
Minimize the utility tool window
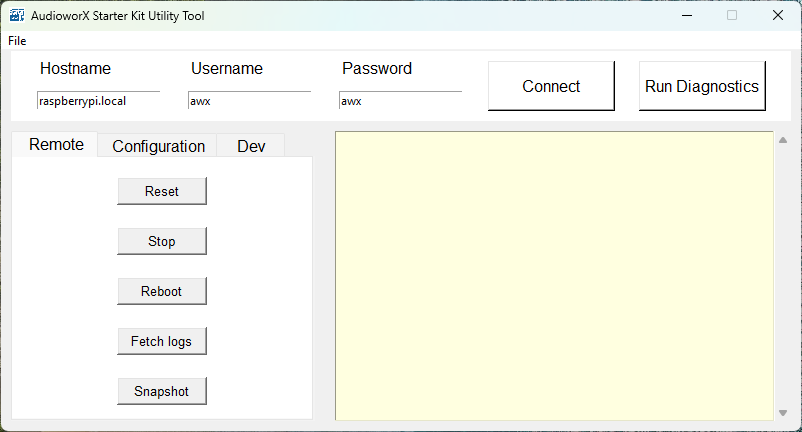[x=687, y=15]
